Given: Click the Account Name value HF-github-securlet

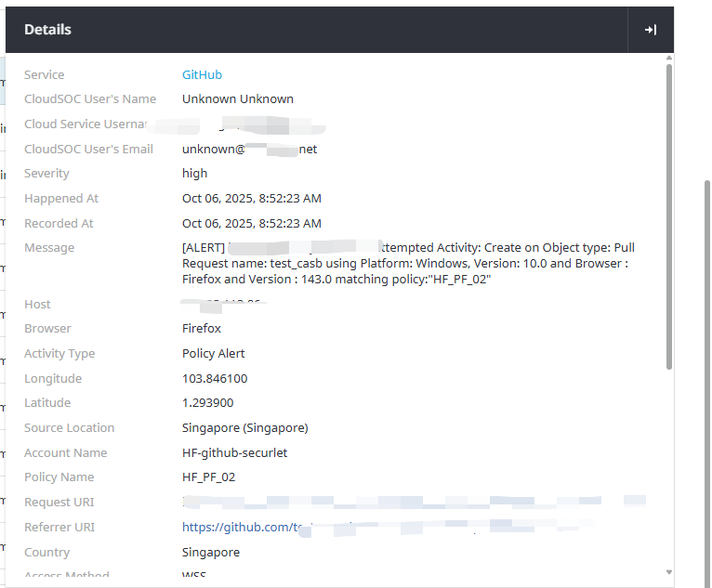Looking at the screenshot, I should coord(234,453).
